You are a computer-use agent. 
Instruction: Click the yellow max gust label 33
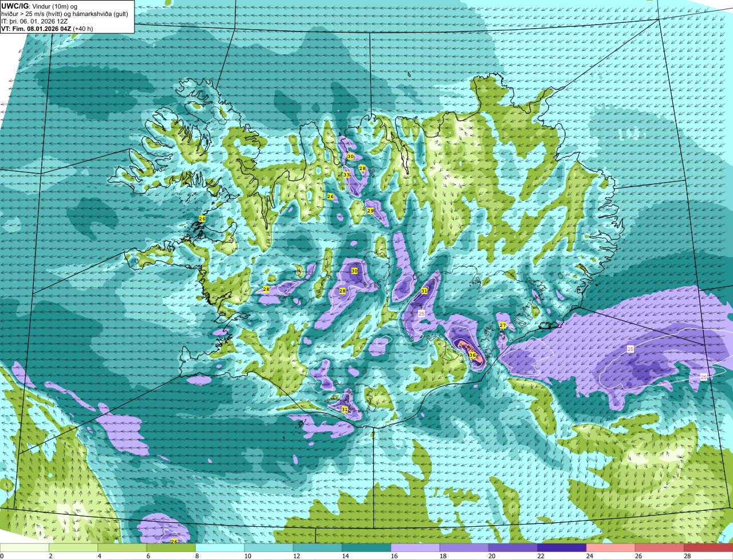[x=346, y=175]
